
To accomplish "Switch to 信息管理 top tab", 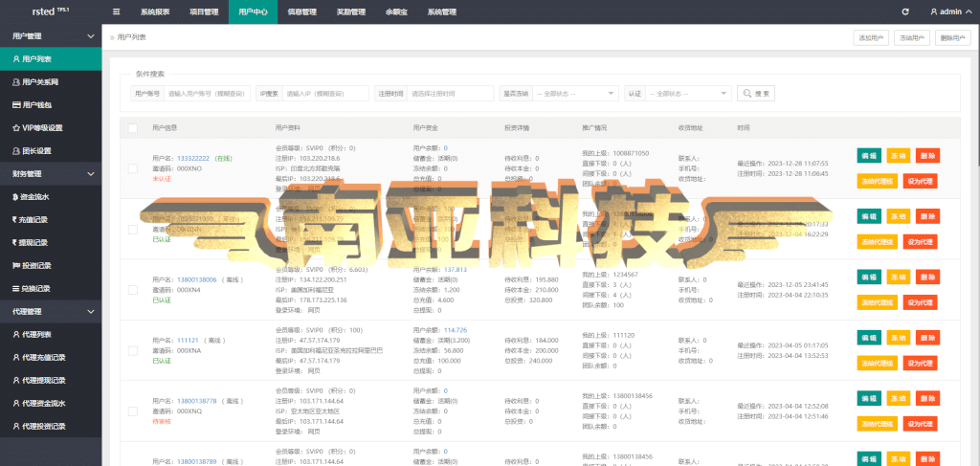I will [x=301, y=11].
